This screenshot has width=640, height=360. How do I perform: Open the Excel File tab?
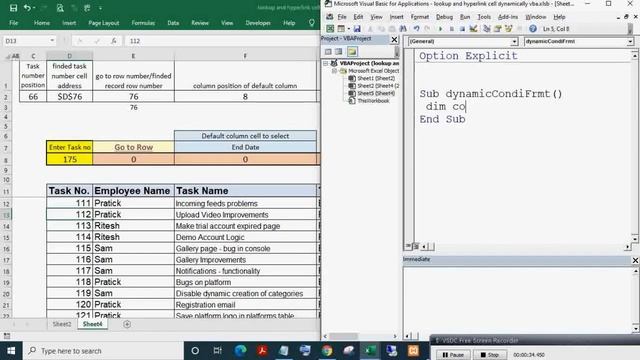pos(13,23)
